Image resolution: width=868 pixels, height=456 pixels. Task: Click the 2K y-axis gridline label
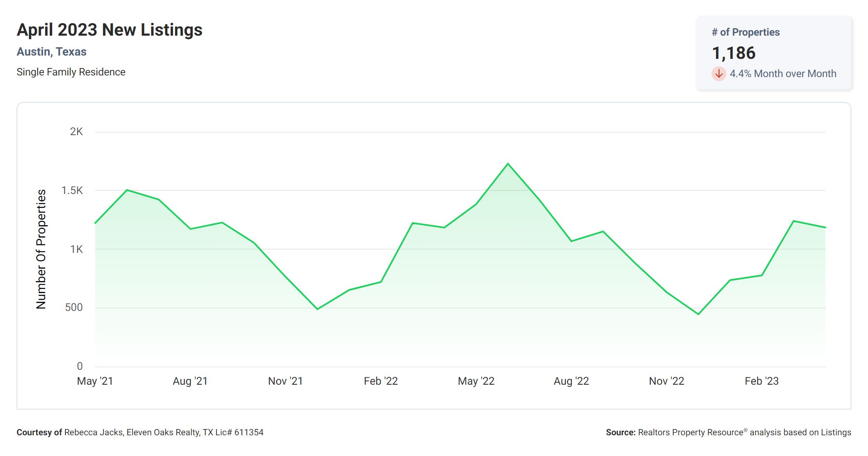coord(76,132)
